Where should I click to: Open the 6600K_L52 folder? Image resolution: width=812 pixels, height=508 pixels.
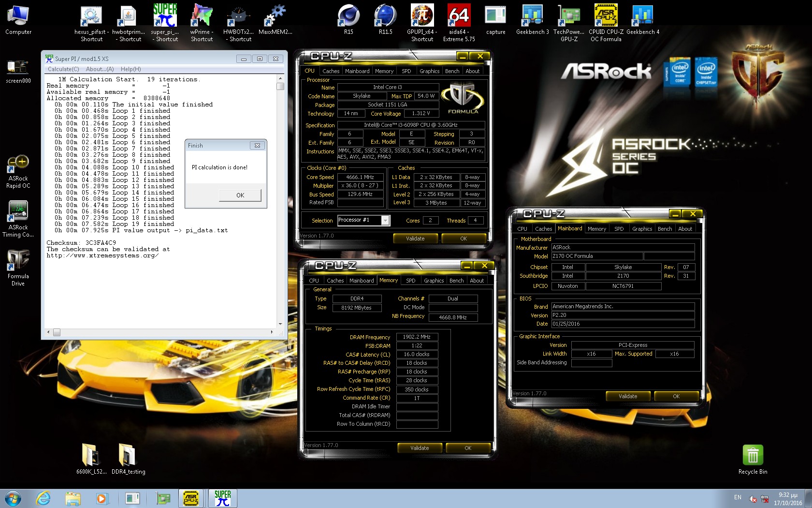[91, 459]
